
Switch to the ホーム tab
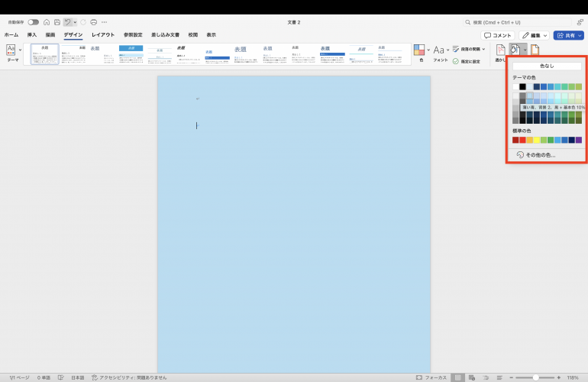tap(11, 35)
